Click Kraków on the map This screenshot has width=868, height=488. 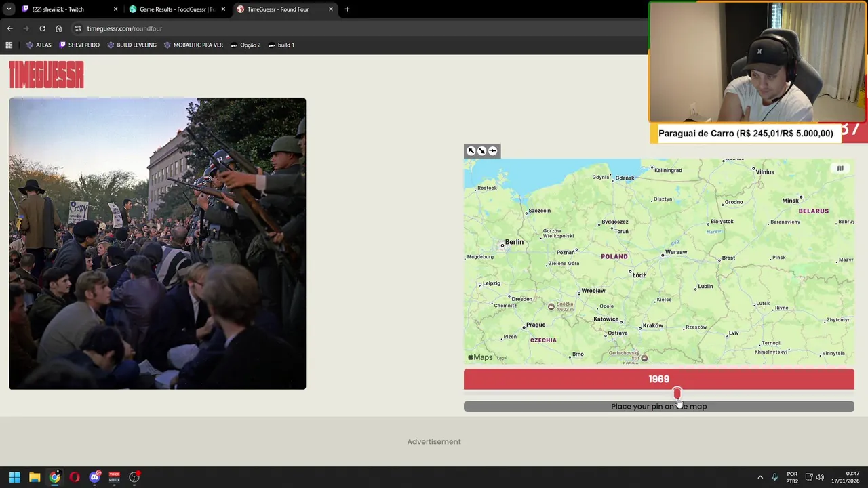tap(652, 326)
